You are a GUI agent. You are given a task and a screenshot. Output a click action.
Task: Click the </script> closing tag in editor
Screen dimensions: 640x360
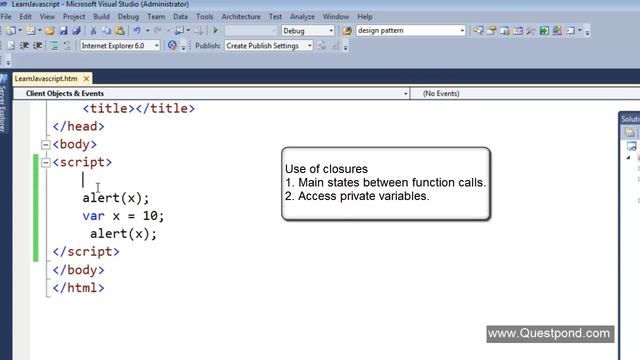pos(86,252)
